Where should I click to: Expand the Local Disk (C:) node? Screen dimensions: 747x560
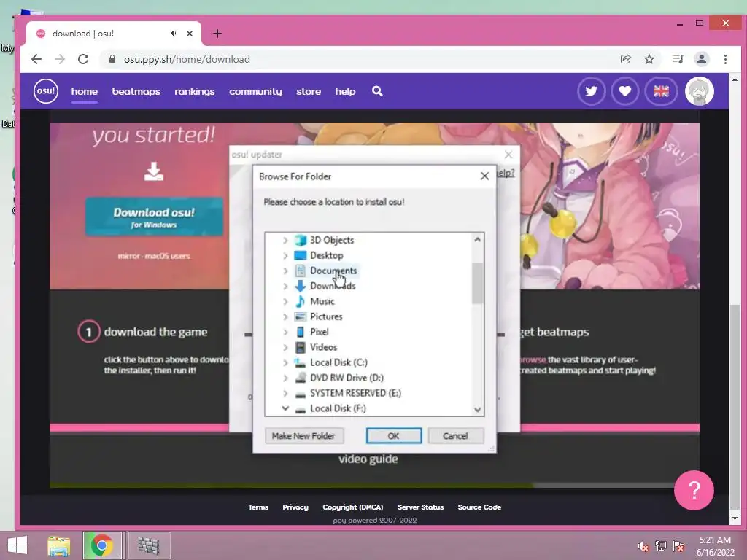point(285,363)
